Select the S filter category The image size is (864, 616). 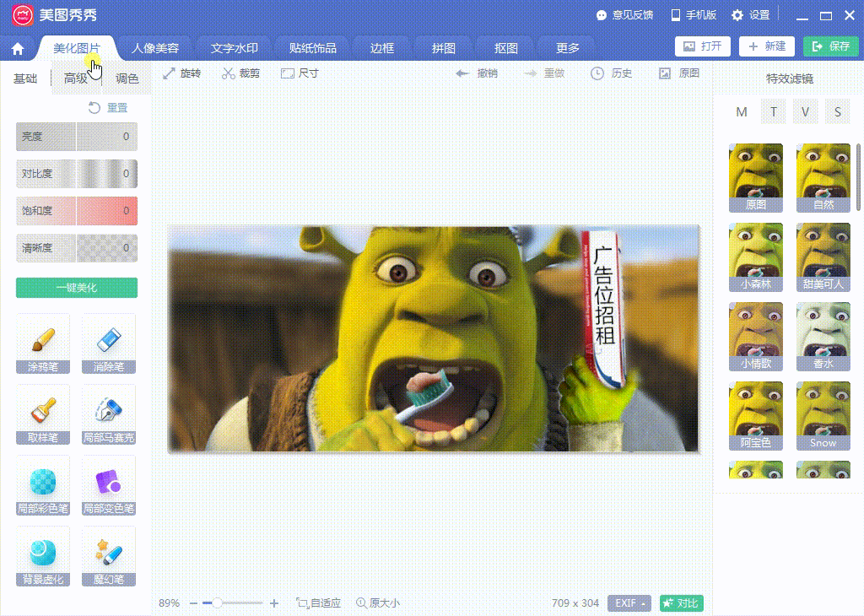(x=838, y=112)
